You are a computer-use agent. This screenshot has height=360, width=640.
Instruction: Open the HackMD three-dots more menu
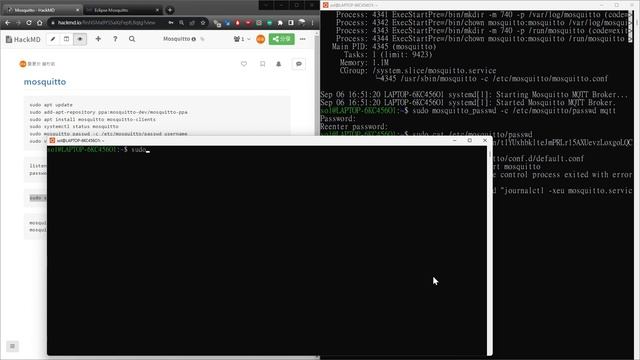[302, 39]
